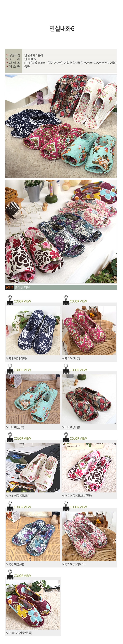Image resolution: width=123 pixels, height=644 pixels.
Task: Click the MF50 여(청록) label
Action: tap(15, 564)
